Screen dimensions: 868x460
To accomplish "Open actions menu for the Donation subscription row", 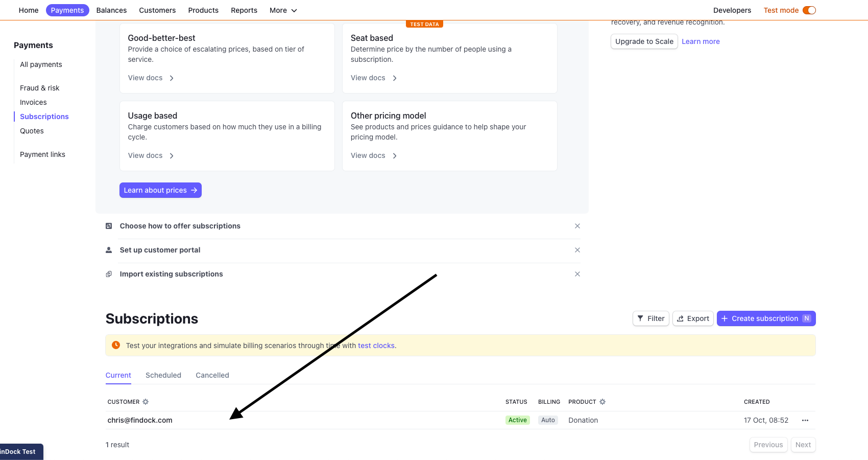I will point(805,420).
